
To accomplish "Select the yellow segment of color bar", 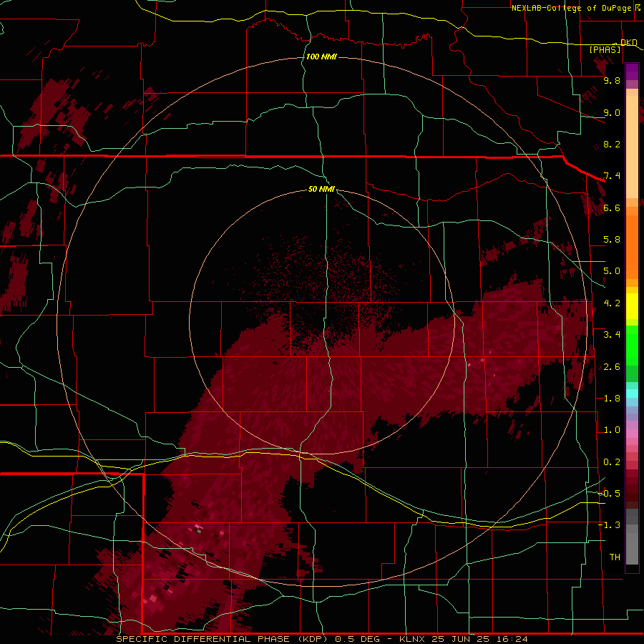I will 632,306.
